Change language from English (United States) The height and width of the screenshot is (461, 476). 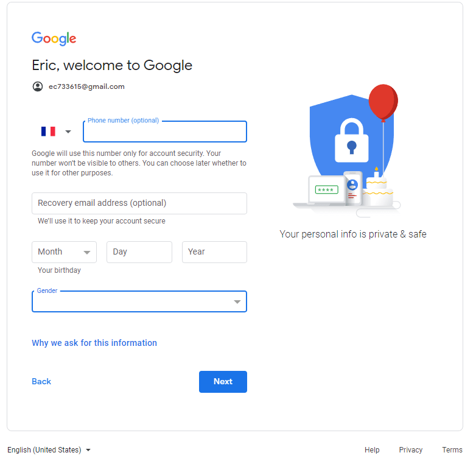[x=49, y=450]
